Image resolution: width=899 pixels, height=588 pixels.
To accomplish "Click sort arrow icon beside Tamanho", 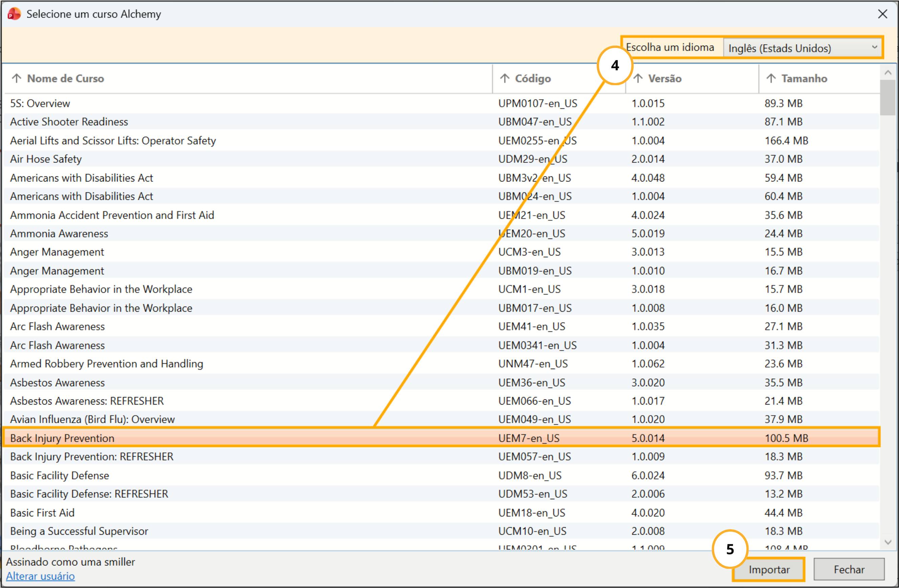I will [x=771, y=78].
